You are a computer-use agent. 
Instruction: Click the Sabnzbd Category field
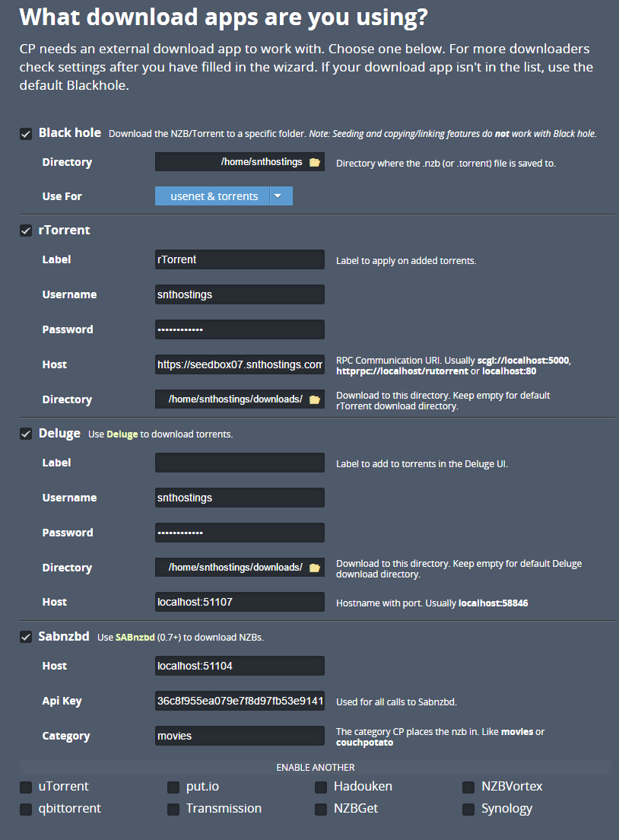(240, 736)
